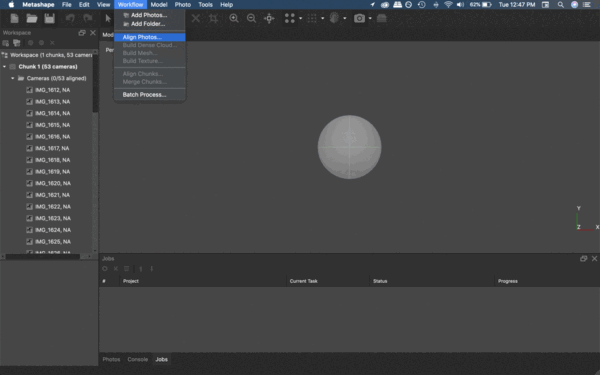The height and width of the screenshot is (375, 600).
Task: Sort jobs by Project column header
Action: point(203,281)
